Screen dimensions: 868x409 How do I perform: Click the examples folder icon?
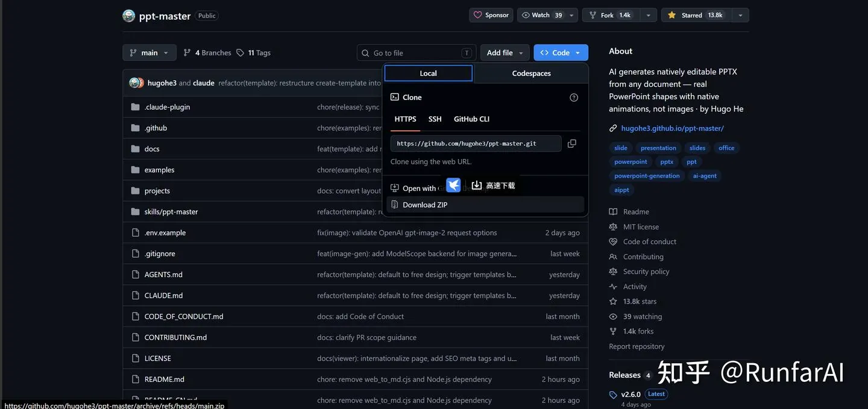point(135,170)
